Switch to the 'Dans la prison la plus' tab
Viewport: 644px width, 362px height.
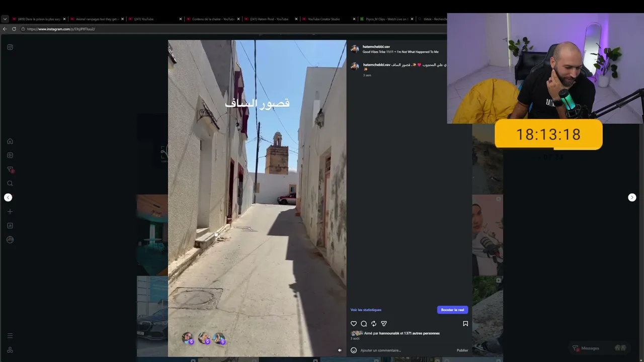[x=39, y=19]
